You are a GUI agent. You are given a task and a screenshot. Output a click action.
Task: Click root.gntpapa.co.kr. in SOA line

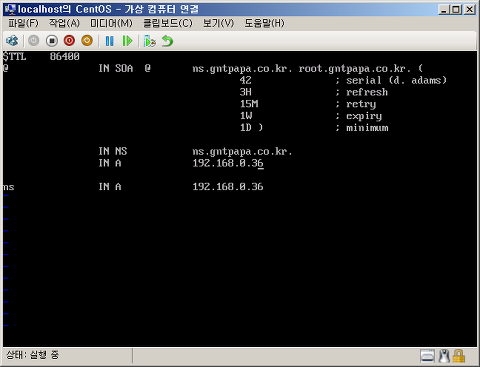point(355,69)
